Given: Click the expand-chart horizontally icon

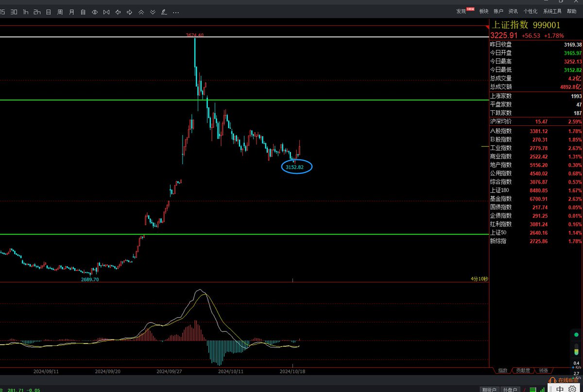Looking at the screenshot, I should (95, 12).
